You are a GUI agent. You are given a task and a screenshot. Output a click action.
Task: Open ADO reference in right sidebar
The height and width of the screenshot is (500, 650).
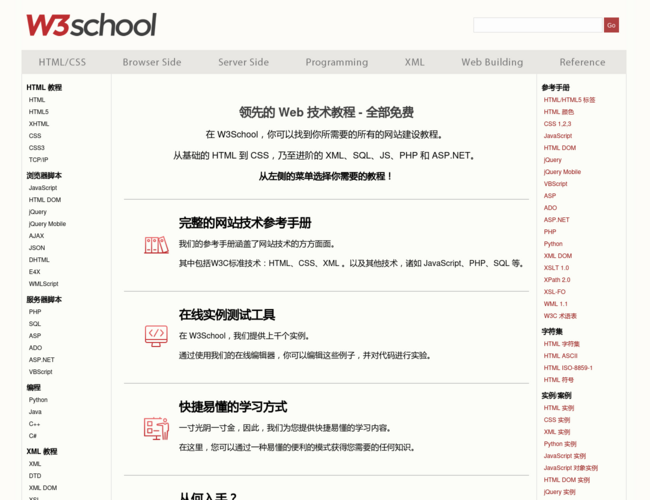[550, 208]
